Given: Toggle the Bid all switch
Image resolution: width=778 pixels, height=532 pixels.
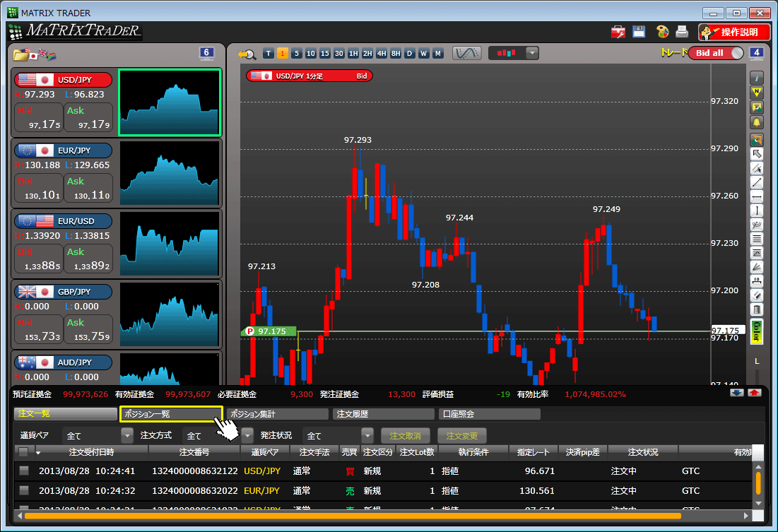Looking at the screenshot, I should [716, 53].
